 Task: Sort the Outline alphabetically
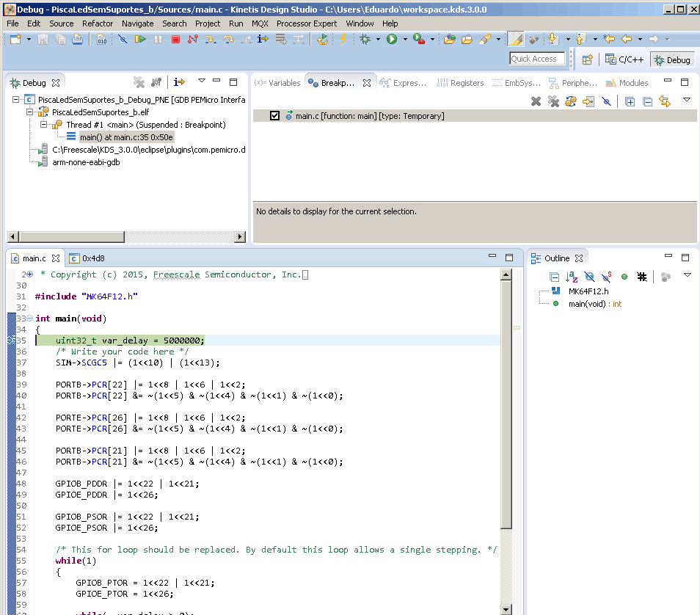point(572,277)
